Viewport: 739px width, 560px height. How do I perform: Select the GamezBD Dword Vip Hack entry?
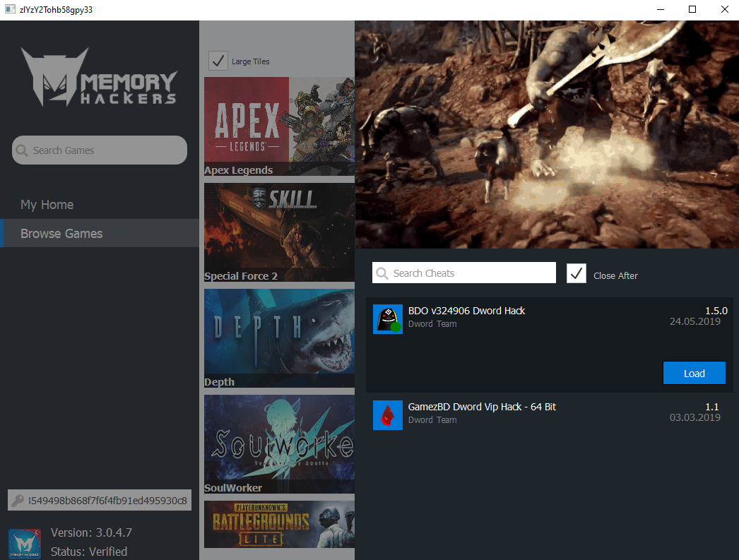click(550, 415)
